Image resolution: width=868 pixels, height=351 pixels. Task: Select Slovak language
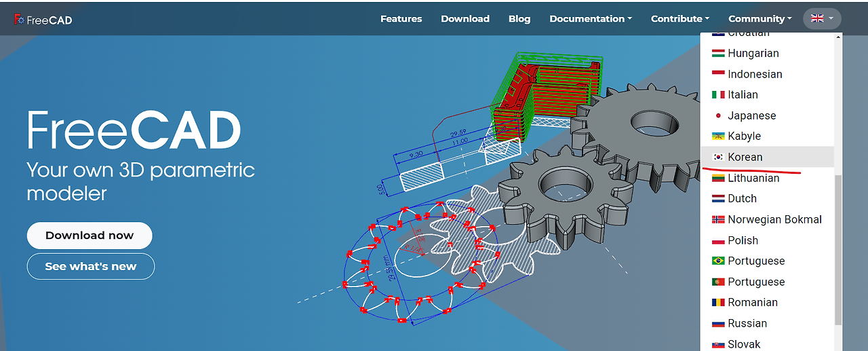[x=768, y=344]
